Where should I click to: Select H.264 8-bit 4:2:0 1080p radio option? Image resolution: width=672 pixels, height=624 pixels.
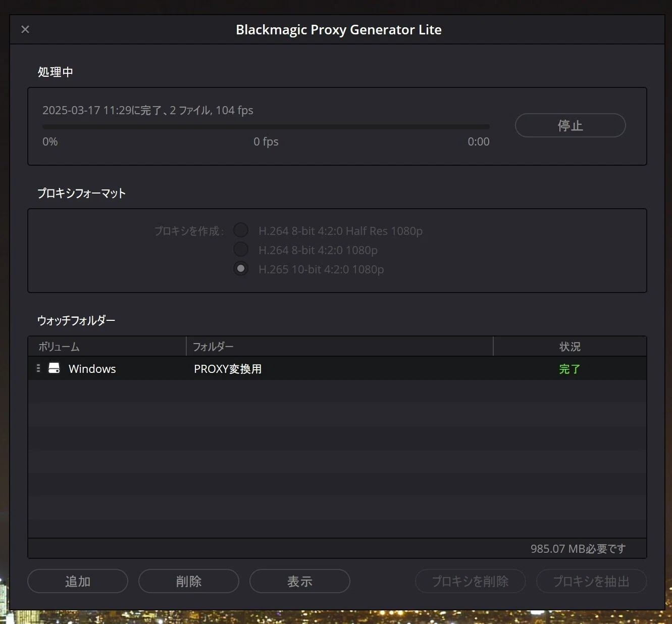pos(241,250)
